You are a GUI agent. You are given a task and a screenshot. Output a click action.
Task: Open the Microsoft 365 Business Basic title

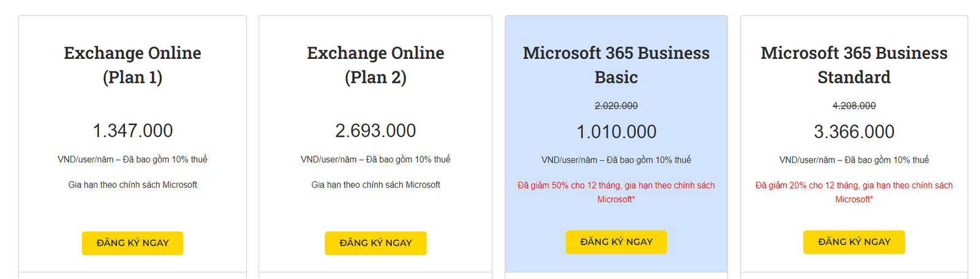coord(616,65)
